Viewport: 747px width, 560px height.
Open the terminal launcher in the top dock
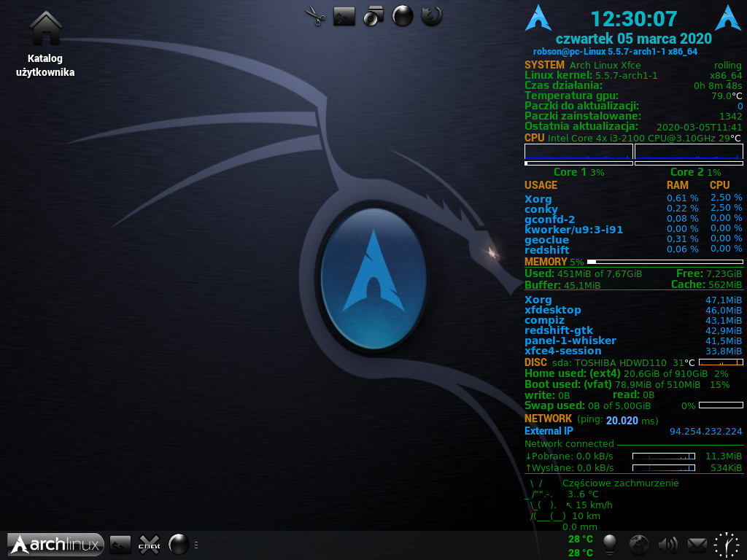pos(344,16)
